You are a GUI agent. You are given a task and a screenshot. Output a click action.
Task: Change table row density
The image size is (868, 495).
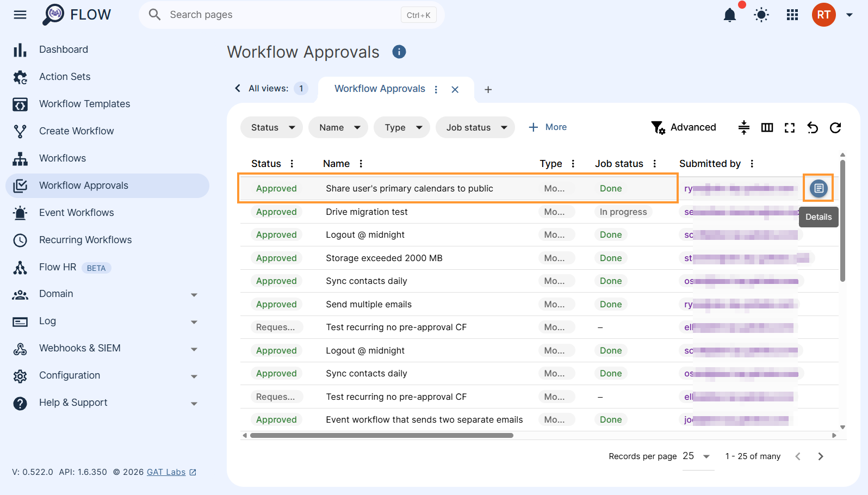pos(744,127)
